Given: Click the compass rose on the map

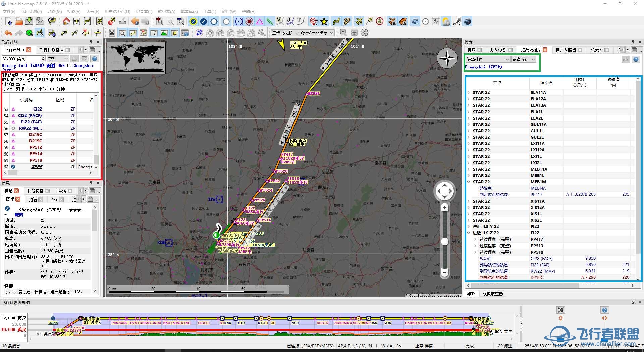Looking at the screenshot, I should pos(447,58).
